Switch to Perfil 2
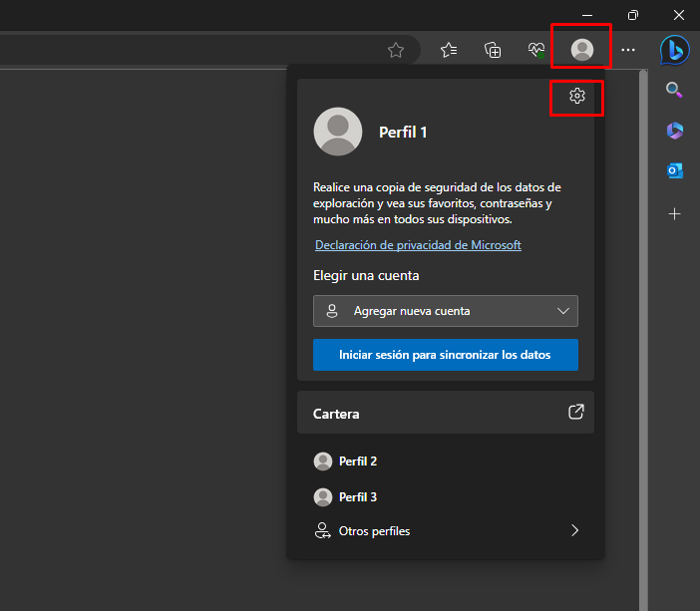 tap(446, 461)
